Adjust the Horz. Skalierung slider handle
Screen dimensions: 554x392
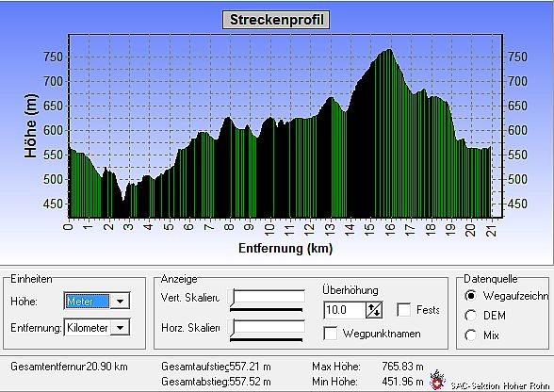pyautogui.click(x=232, y=328)
